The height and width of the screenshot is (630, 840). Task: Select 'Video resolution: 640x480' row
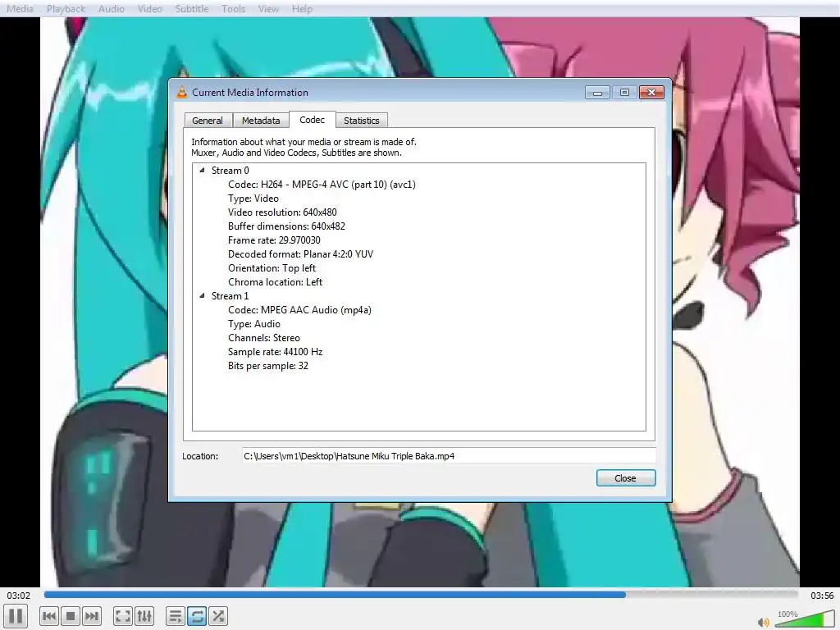click(x=282, y=212)
